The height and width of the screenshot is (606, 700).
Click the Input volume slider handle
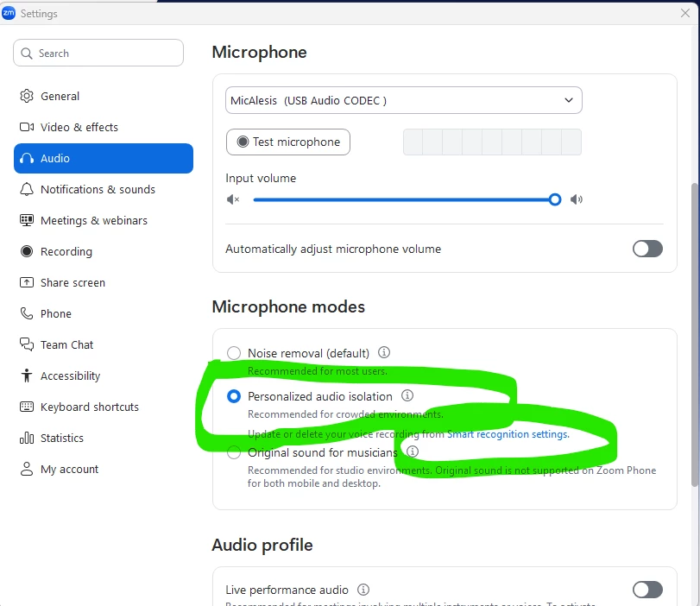point(555,199)
